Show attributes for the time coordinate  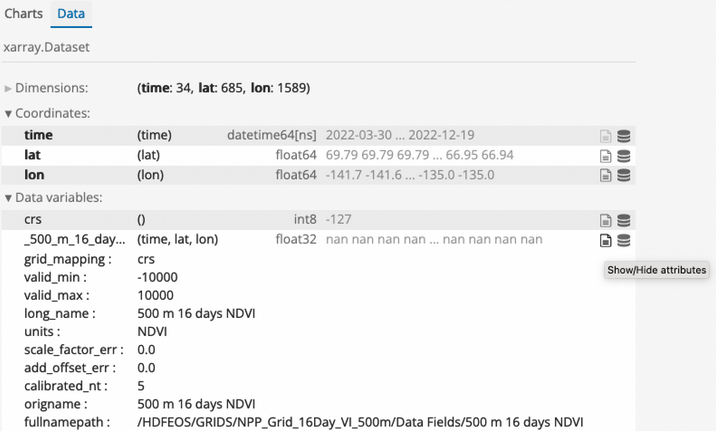coord(605,136)
